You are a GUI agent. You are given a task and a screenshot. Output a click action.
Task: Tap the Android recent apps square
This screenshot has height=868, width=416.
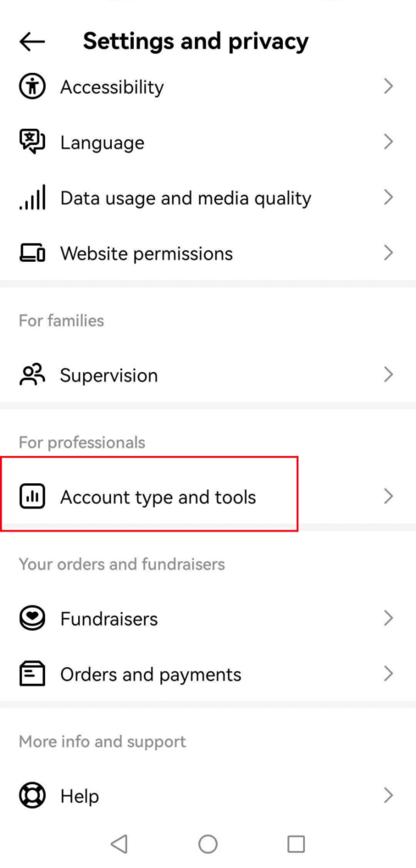click(296, 843)
